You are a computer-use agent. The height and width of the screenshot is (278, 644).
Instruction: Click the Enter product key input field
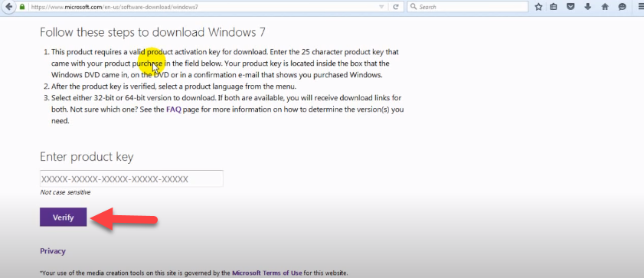[132, 178]
